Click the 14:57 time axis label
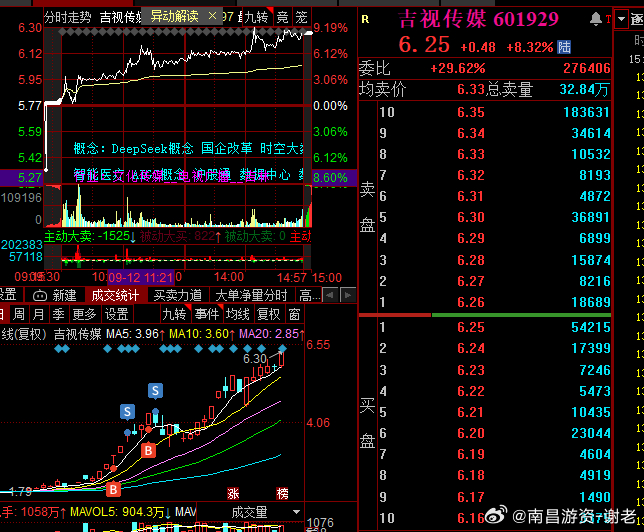Screen dimensions: 644x532 292,278
